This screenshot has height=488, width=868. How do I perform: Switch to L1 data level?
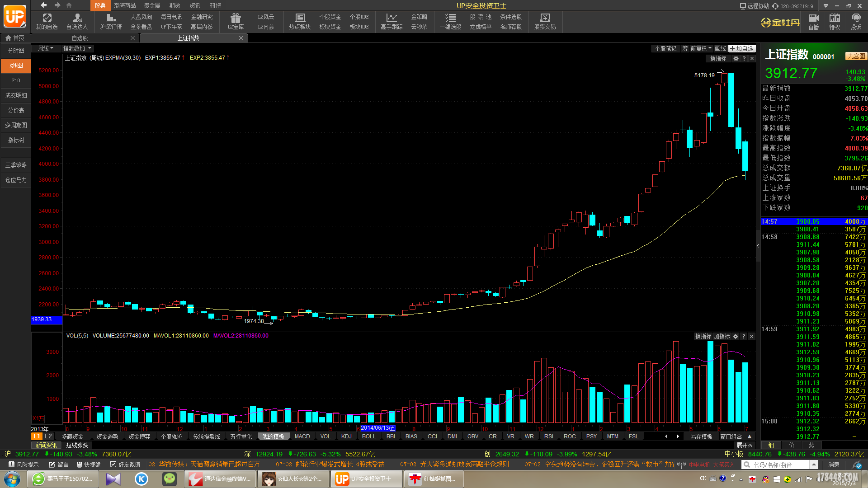pyautogui.click(x=37, y=436)
